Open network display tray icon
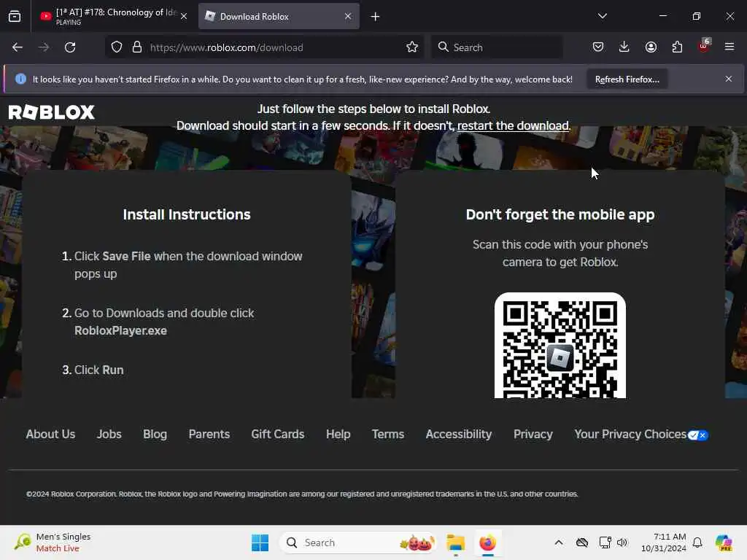 [605, 542]
